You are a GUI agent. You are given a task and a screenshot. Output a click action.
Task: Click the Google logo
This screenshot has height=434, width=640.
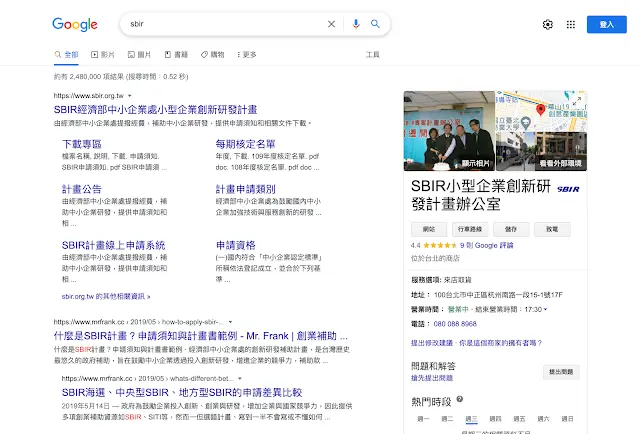click(x=75, y=24)
